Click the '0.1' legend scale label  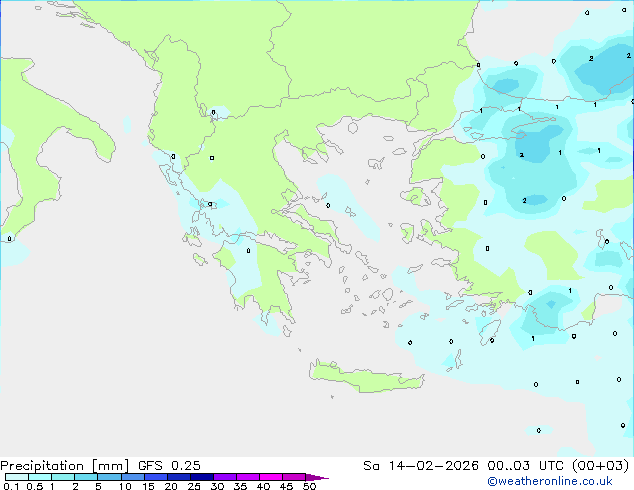click(x=11, y=486)
